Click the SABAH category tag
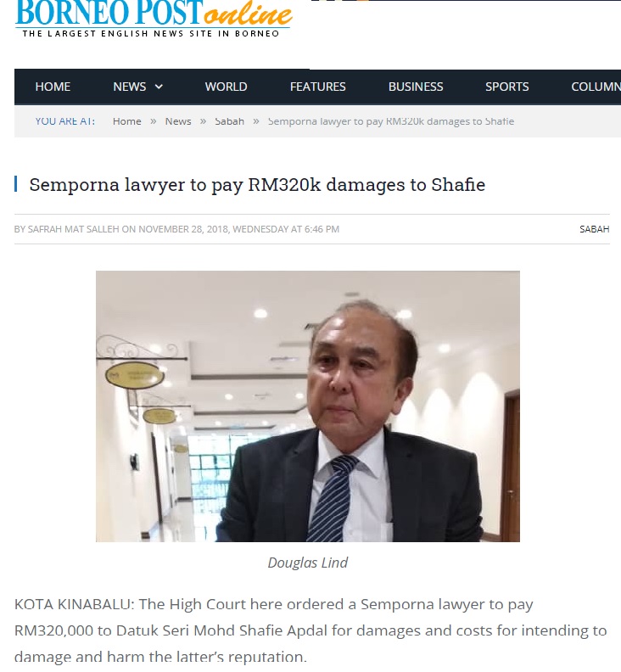 click(x=595, y=229)
